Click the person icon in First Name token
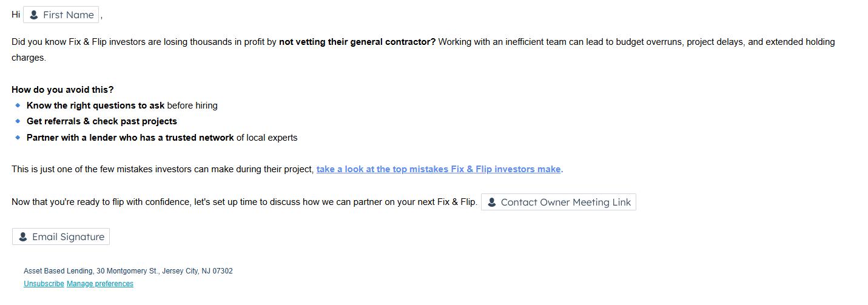 pyautogui.click(x=34, y=15)
